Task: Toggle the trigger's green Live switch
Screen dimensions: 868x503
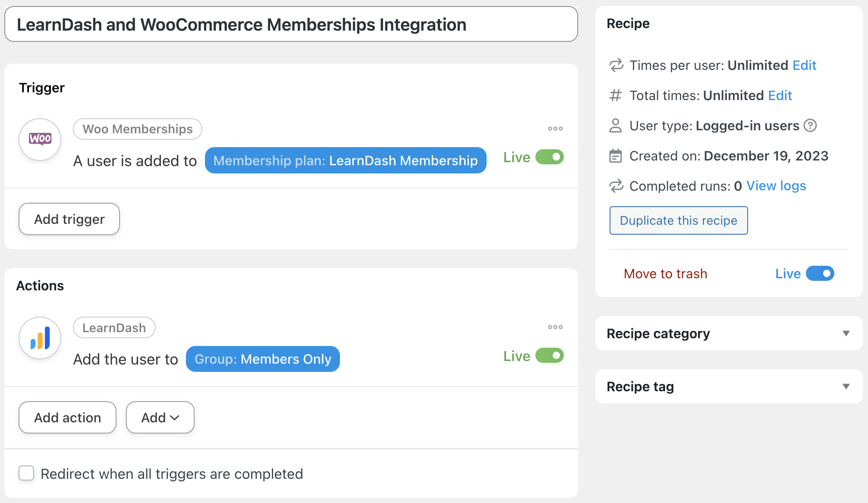Action: [x=549, y=157]
